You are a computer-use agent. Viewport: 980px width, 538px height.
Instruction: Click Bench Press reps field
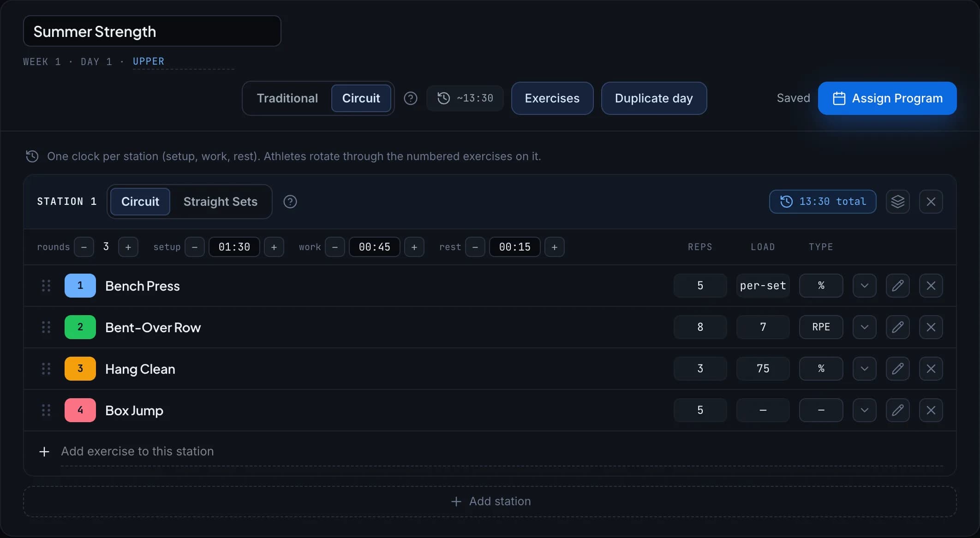[700, 286]
